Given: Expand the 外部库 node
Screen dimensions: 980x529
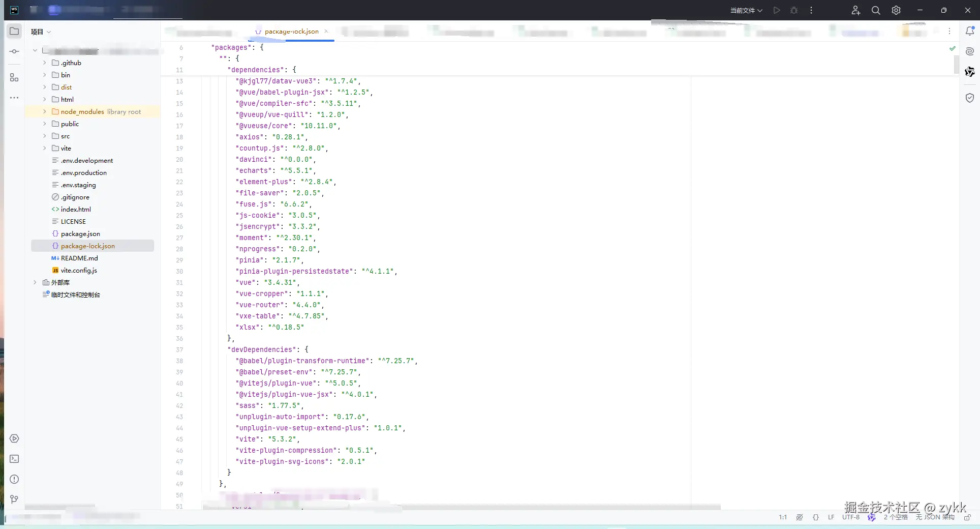Looking at the screenshot, I should click(x=35, y=283).
